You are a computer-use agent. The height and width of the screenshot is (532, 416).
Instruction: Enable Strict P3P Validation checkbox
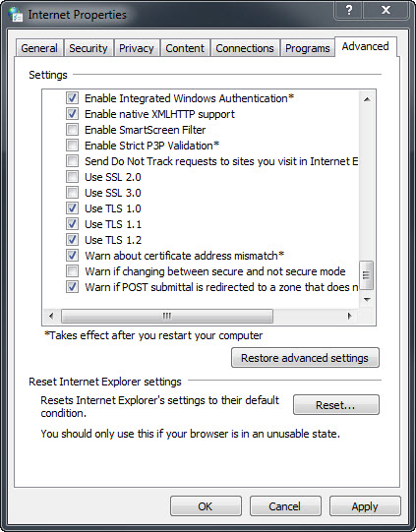72,146
